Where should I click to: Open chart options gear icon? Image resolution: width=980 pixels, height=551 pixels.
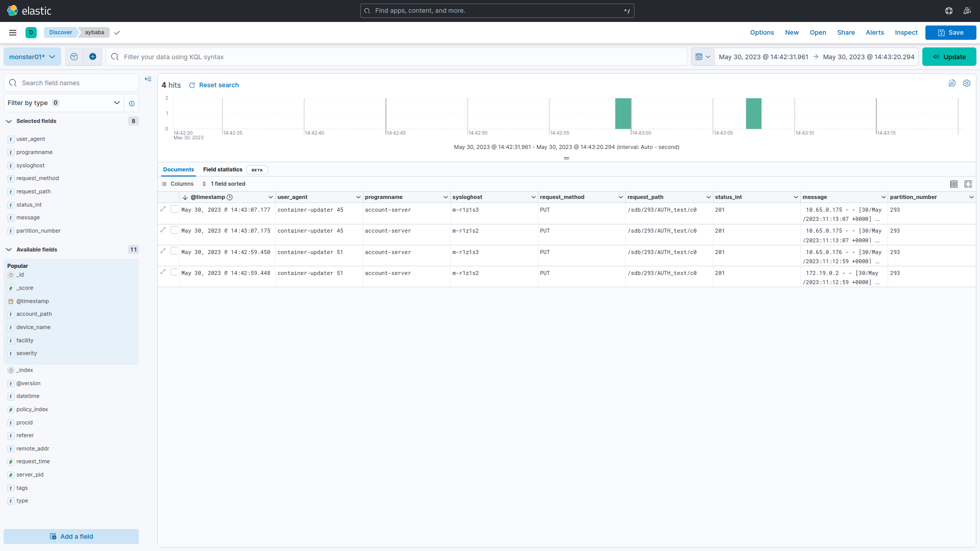tap(967, 83)
